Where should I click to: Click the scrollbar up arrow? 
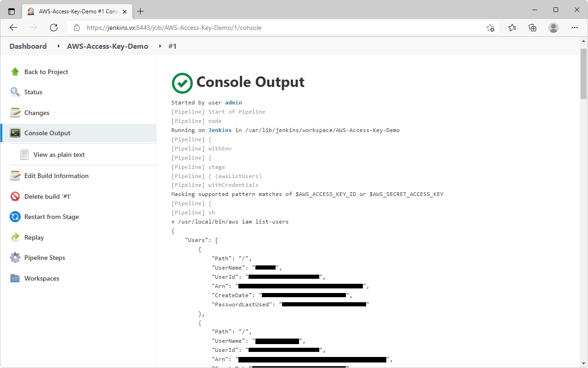click(x=584, y=41)
